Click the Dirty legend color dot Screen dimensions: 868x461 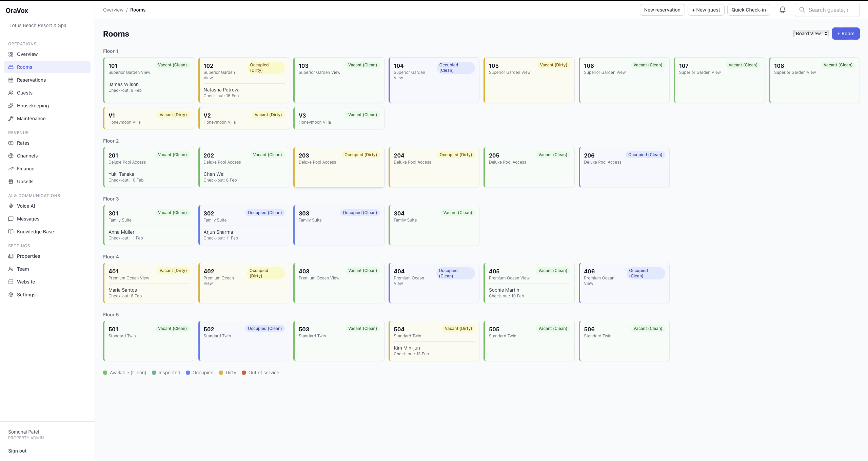click(221, 373)
